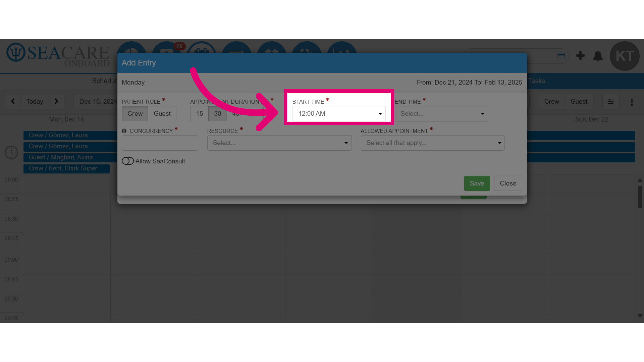Open the Start Time dropdown
This screenshot has width=644, height=362.
(x=339, y=114)
